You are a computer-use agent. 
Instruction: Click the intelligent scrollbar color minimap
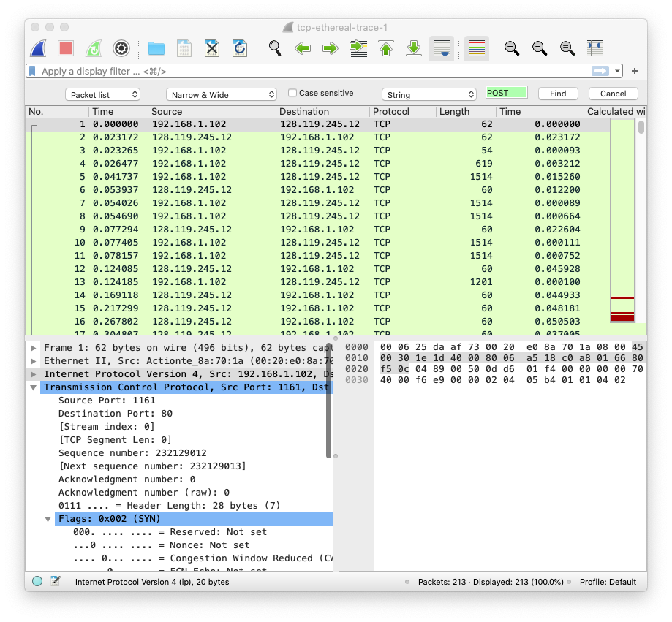(x=622, y=221)
